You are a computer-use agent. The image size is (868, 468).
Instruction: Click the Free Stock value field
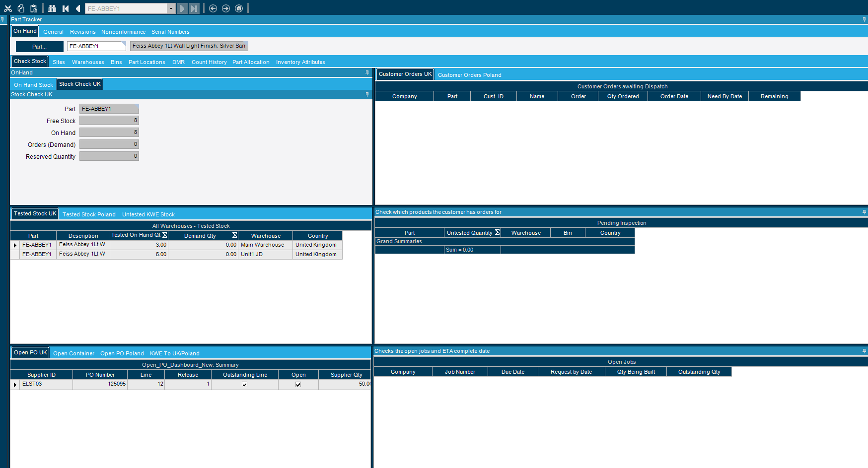click(x=109, y=121)
